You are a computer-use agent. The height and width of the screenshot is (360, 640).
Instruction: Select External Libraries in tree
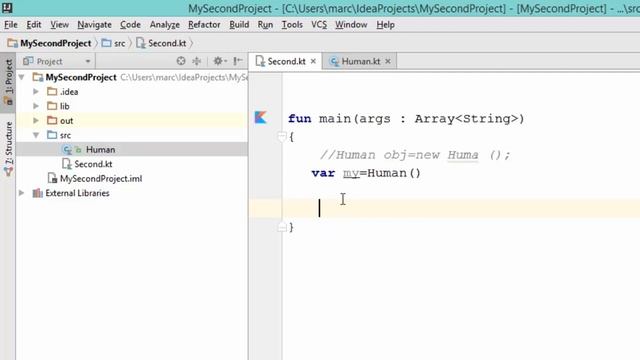[x=77, y=193]
